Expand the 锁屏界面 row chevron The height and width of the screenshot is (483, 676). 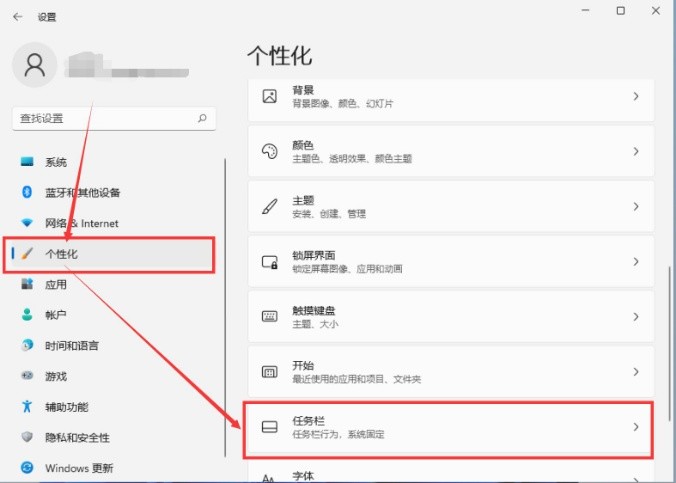636,261
